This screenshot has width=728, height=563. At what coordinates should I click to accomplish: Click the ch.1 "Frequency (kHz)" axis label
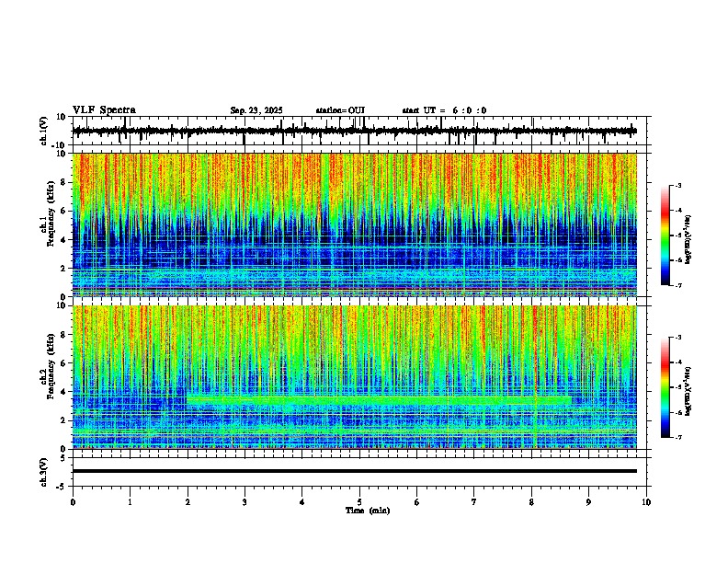(51, 213)
